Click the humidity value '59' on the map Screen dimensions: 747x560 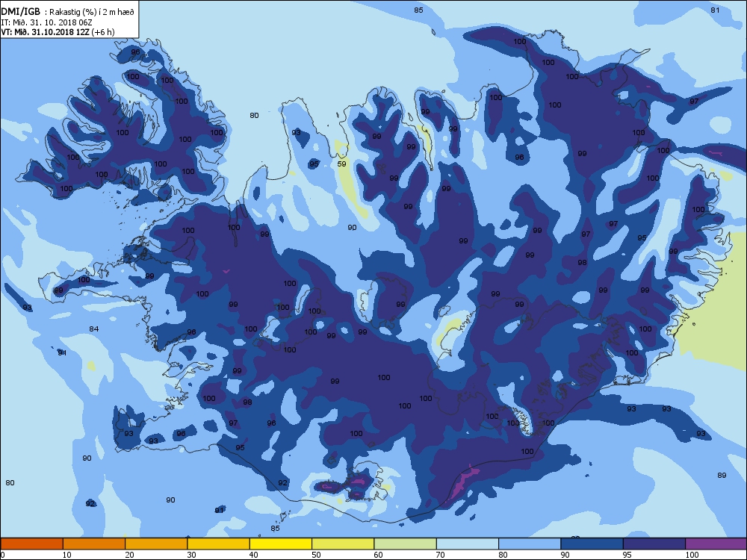(x=341, y=164)
